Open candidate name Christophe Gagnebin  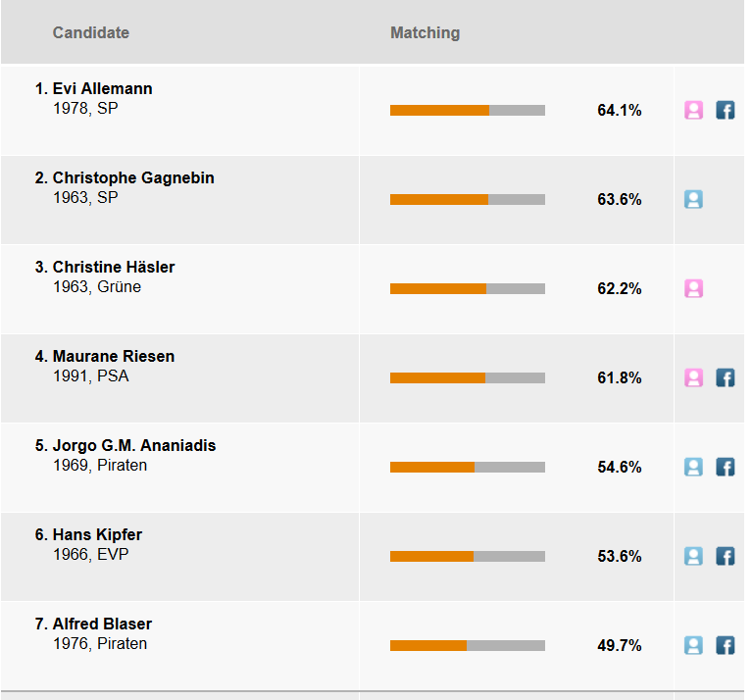click(x=133, y=178)
